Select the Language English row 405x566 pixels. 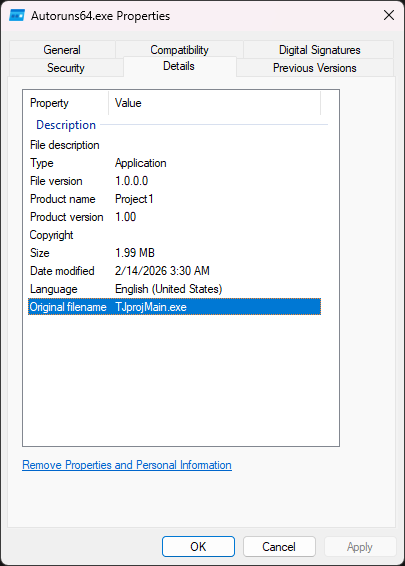point(174,289)
